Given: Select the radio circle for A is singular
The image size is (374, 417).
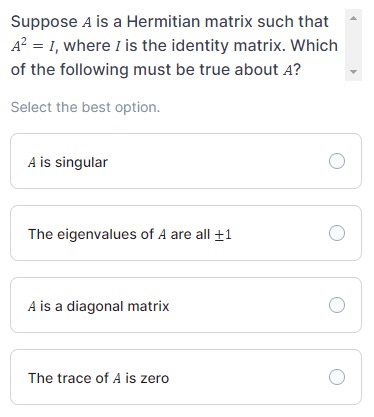Looking at the screenshot, I should pos(337,161).
